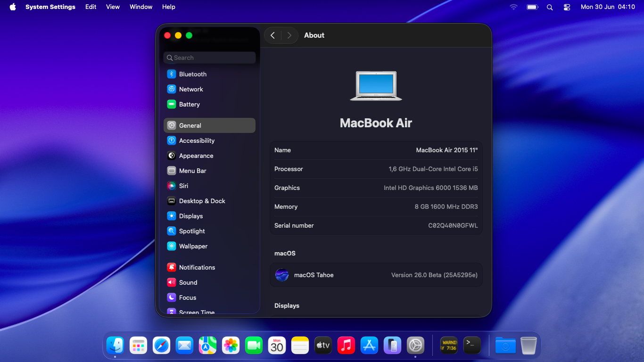644x362 pixels.
Task: Open Control Center from menu bar
Action: (x=567, y=7)
